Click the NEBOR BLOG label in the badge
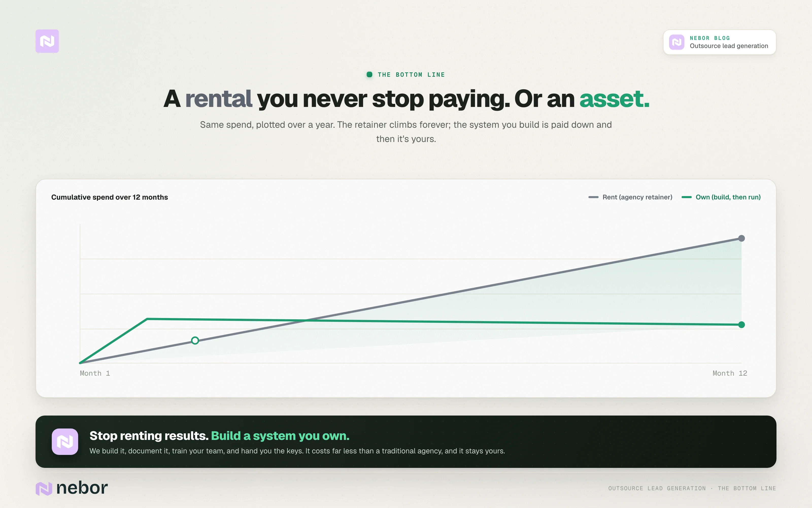 [710, 38]
